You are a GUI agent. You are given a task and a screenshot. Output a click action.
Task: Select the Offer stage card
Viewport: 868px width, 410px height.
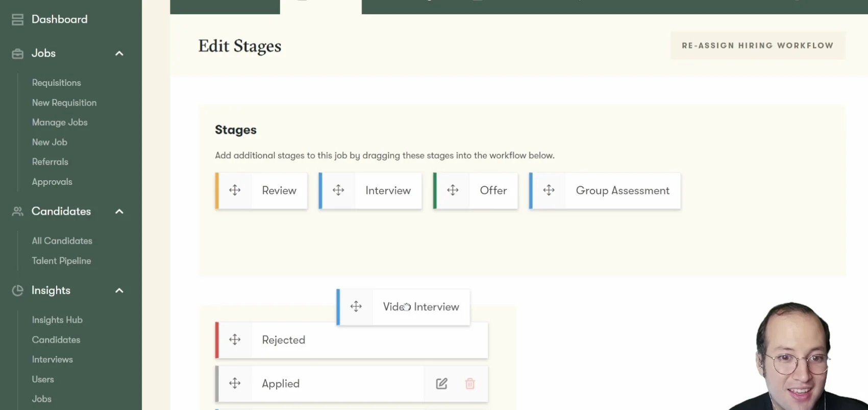(476, 190)
